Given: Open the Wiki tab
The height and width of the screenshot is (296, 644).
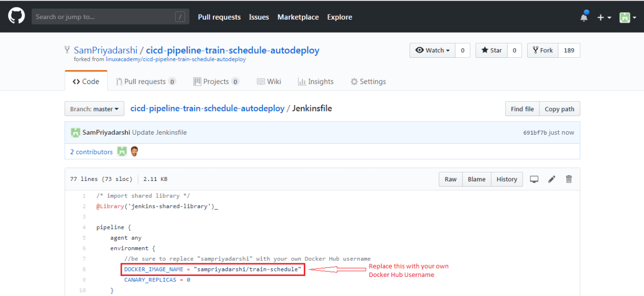Looking at the screenshot, I should pos(269,81).
